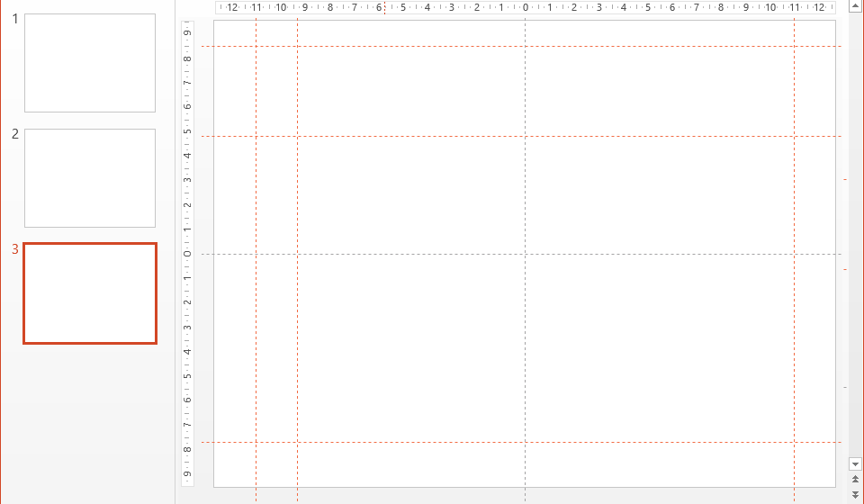Viewport: 864px width, 504px height.
Task: Click the highlighted slide 3 thumbnail
Action: pos(90,293)
